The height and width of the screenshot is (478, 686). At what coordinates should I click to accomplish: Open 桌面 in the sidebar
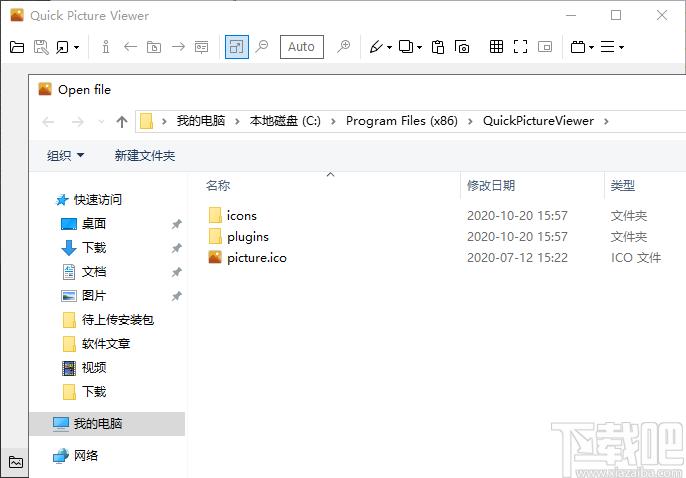pos(83,224)
